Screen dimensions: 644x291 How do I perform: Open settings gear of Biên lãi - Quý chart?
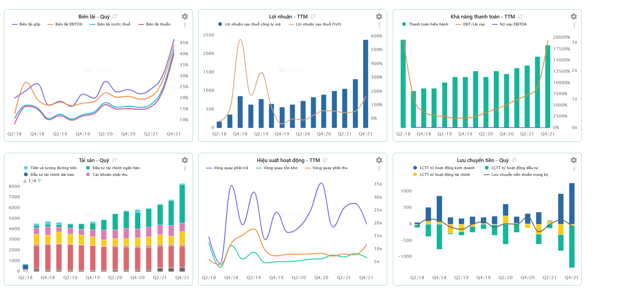pos(185,17)
